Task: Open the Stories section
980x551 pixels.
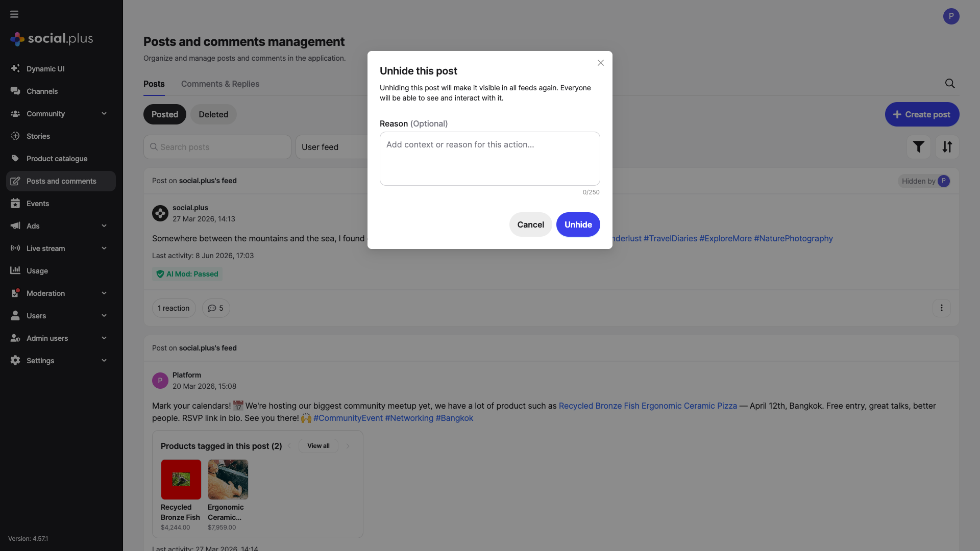Action: [x=61, y=136]
